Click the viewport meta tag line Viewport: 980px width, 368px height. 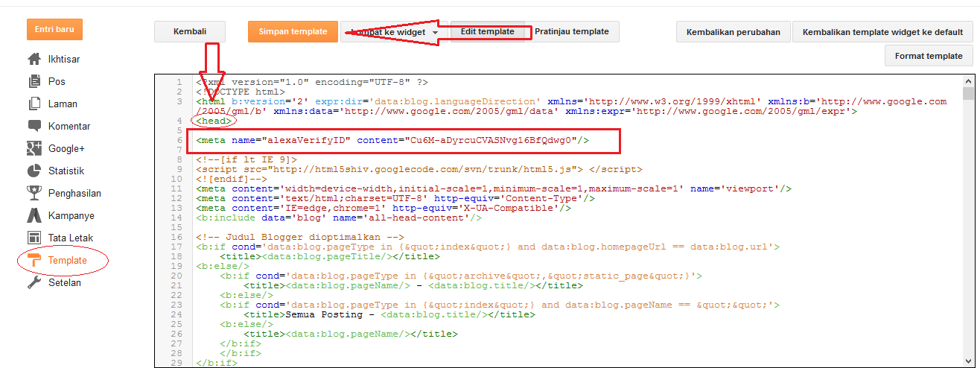click(x=494, y=188)
